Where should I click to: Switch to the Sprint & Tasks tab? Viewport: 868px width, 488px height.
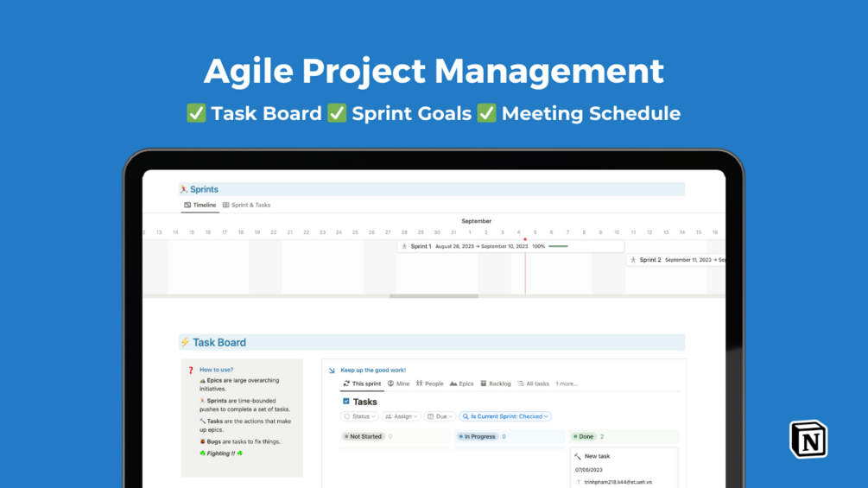point(247,206)
